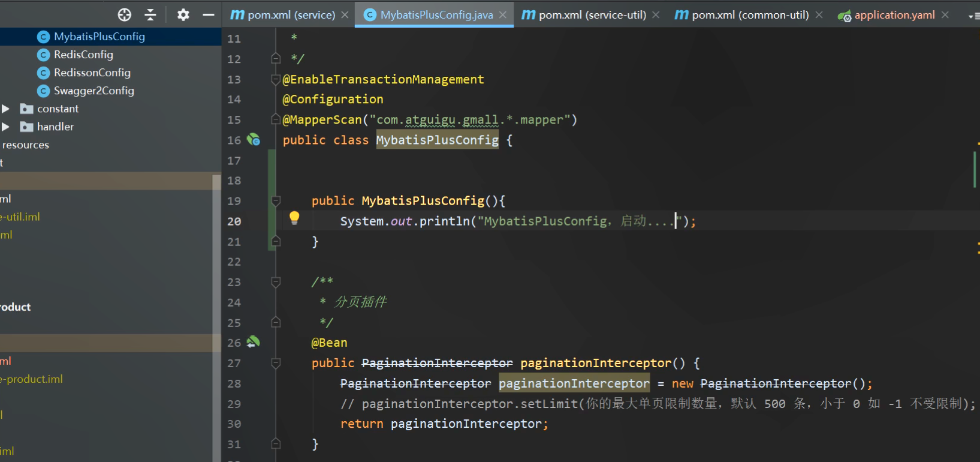This screenshot has height=462, width=980.
Task: Click the handler folder icon
Action: pos(26,127)
